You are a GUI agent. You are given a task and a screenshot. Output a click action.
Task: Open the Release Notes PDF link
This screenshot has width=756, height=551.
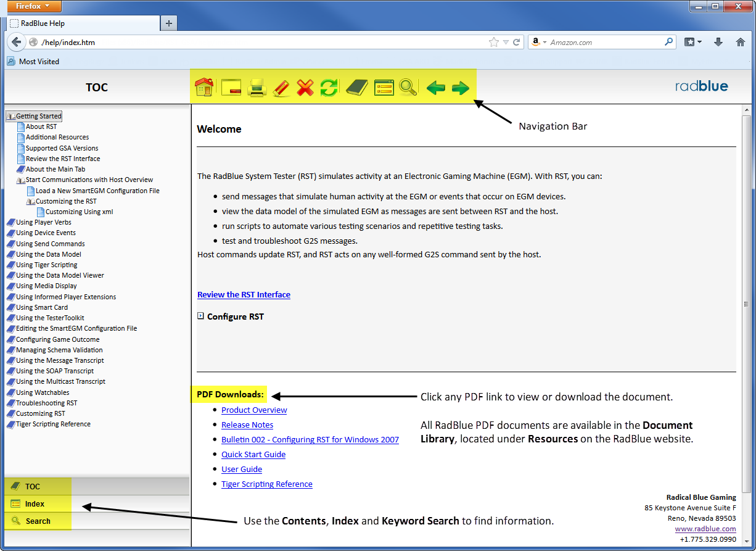point(247,425)
